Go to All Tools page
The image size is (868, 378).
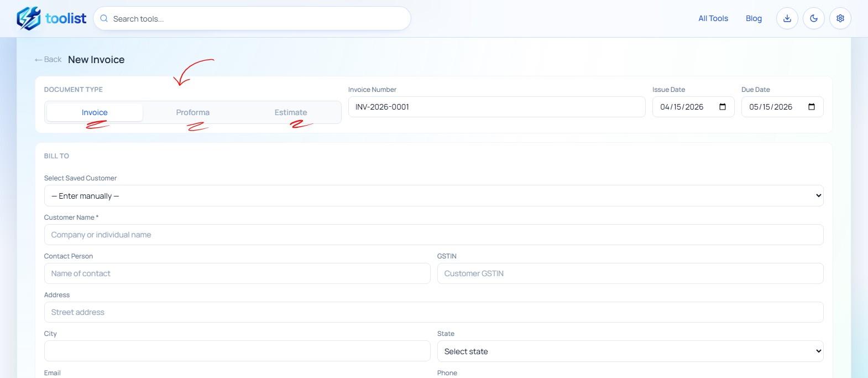click(713, 18)
